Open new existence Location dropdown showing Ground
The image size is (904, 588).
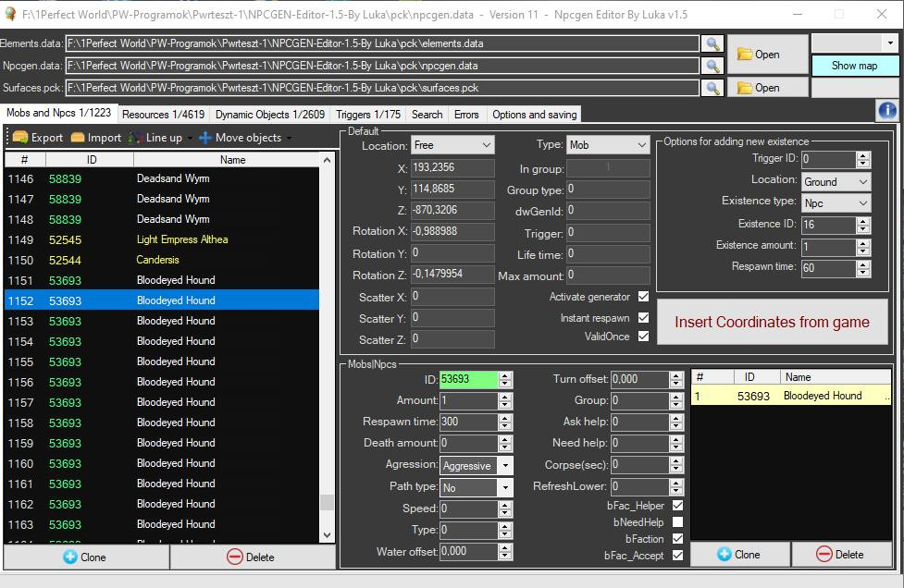pyautogui.click(x=836, y=182)
